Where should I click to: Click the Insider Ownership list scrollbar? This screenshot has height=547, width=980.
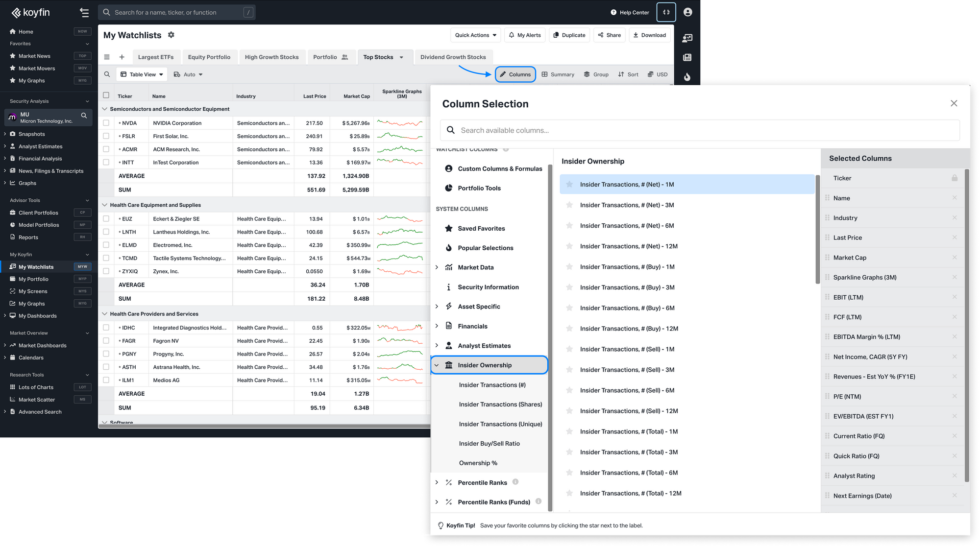pyautogui.click(x=817, y=229)
